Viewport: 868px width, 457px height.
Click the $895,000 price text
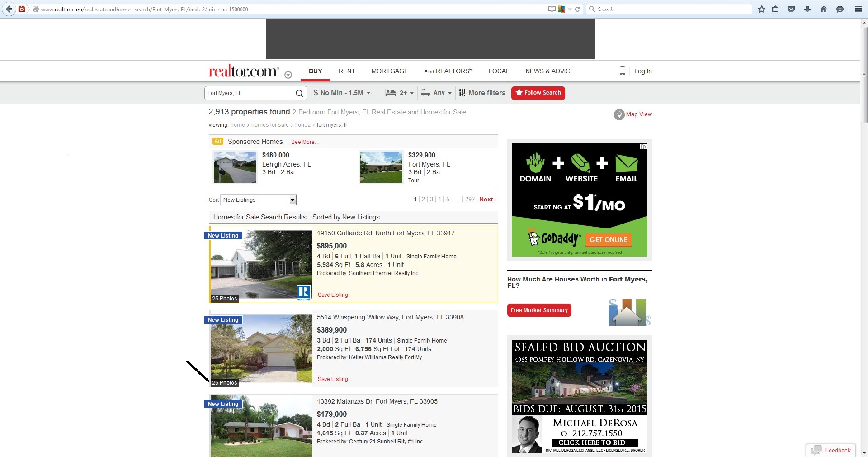pos(332,246)
